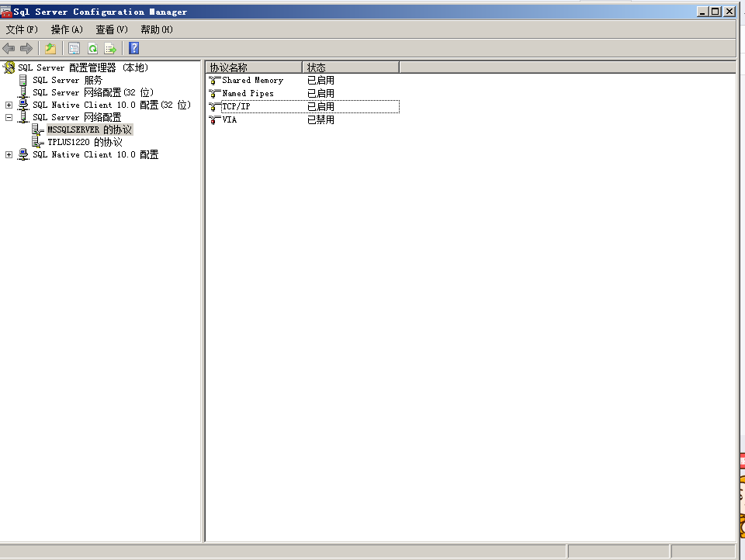Screen dimensions: 745x560
Task: Click the MSSQLSERVER 的协议 node icon
Action: pos(37,130)
